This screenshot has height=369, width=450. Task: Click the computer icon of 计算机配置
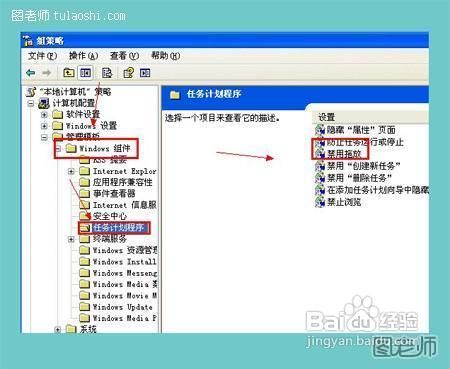tap(44, 103)
